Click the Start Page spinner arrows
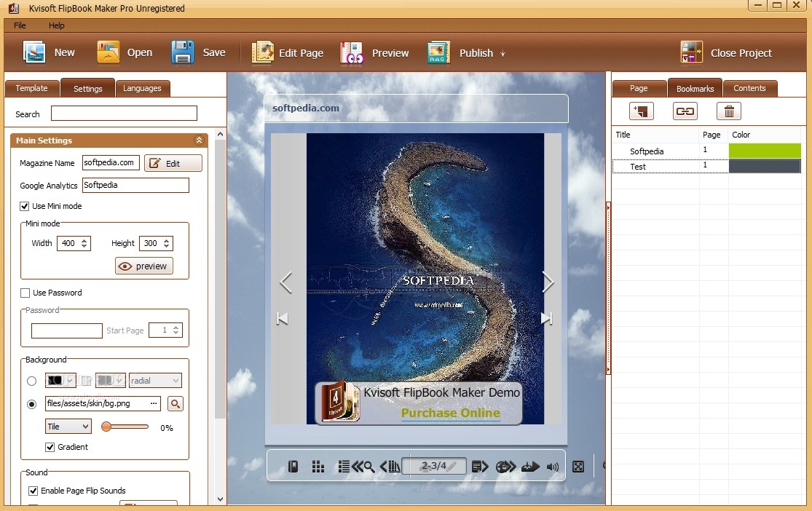Screen dimensions: 812x511 click(176, 330)
